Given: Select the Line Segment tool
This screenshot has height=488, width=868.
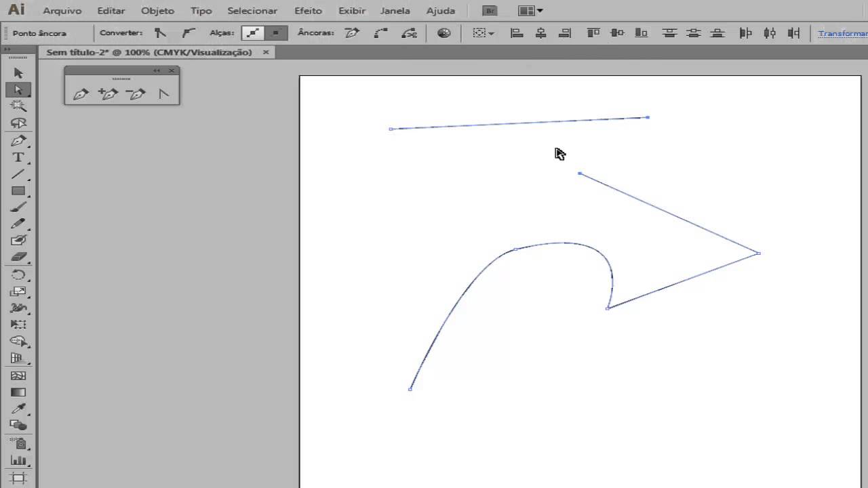Looking at the screenshot, I should click(18, 174).
